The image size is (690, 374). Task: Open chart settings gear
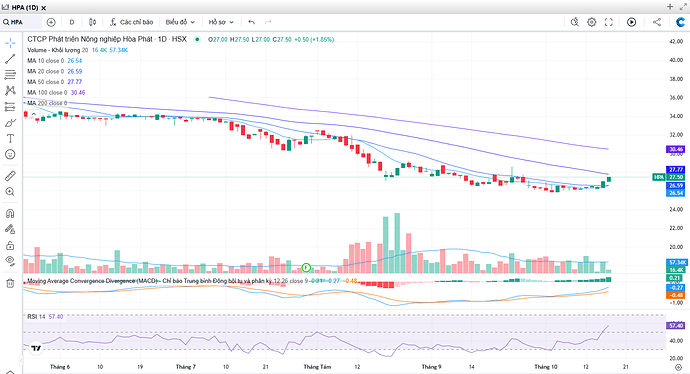(591, 22)
